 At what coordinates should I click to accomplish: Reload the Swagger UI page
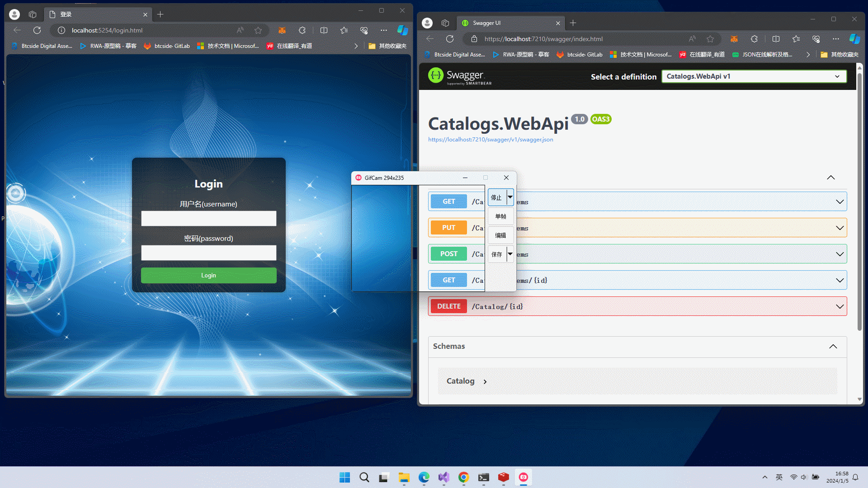click(449, 39)
